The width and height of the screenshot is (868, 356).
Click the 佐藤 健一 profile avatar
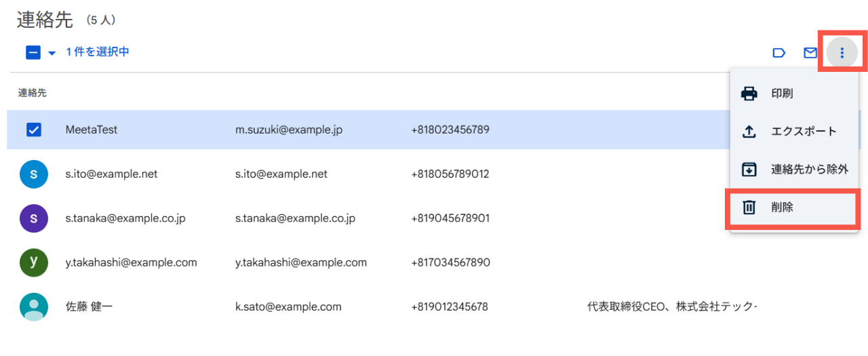click(x=34, y=306)
